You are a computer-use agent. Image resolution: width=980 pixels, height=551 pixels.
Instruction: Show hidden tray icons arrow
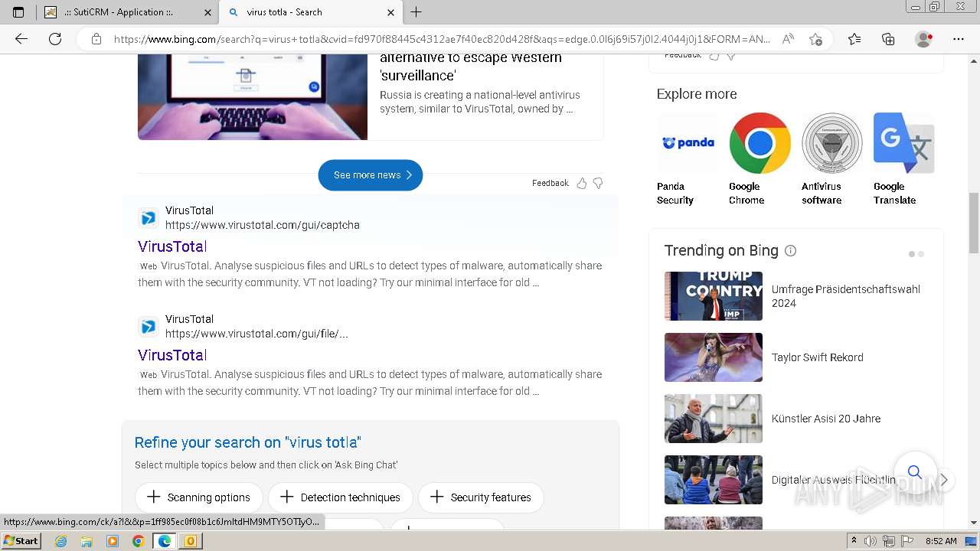(854, 541)
